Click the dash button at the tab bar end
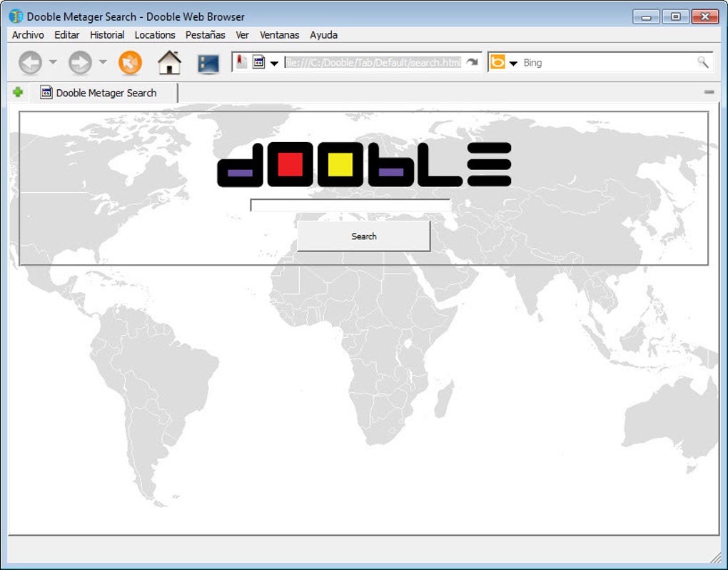The image size is (728, 570). click(709, 92)
